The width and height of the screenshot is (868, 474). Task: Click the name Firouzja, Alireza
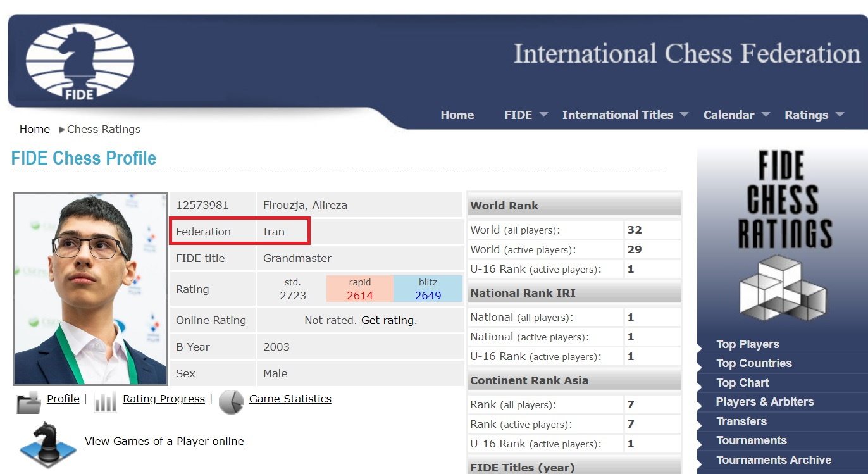(305, 205)
